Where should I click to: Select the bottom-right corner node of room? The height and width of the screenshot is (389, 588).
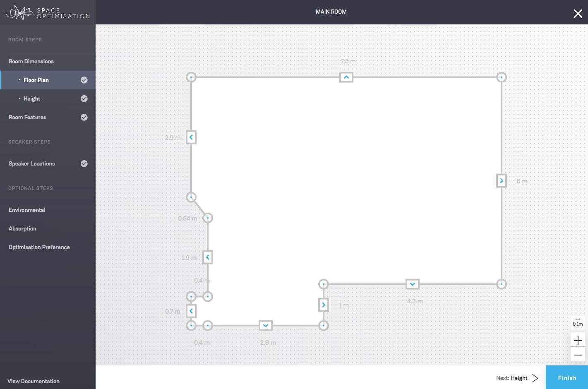point(501,284)
